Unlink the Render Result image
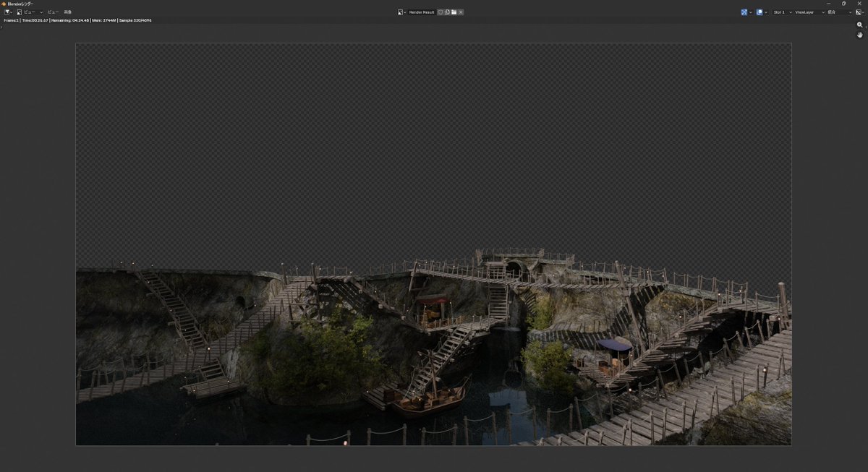 click(x=461, y=12)
